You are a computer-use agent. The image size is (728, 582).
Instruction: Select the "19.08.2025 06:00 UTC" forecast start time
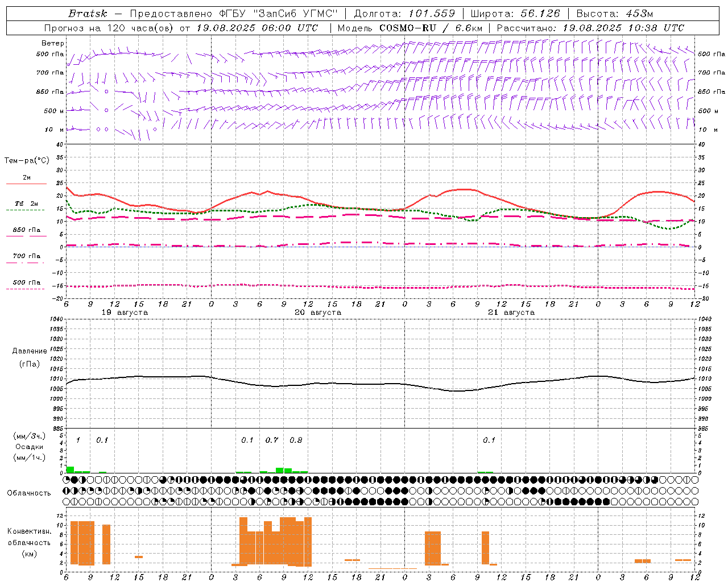click(x=257, y=28)
